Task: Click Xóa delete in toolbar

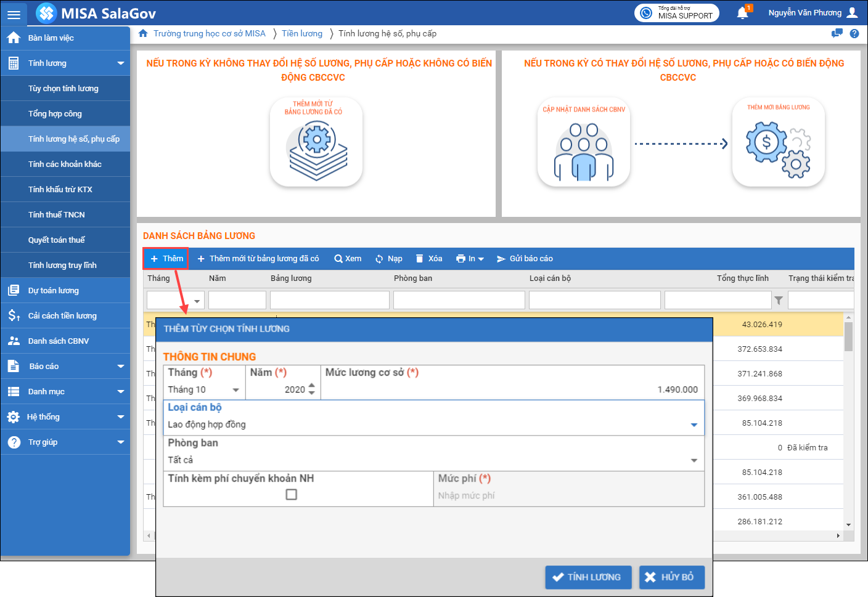Action: point(429,259)
